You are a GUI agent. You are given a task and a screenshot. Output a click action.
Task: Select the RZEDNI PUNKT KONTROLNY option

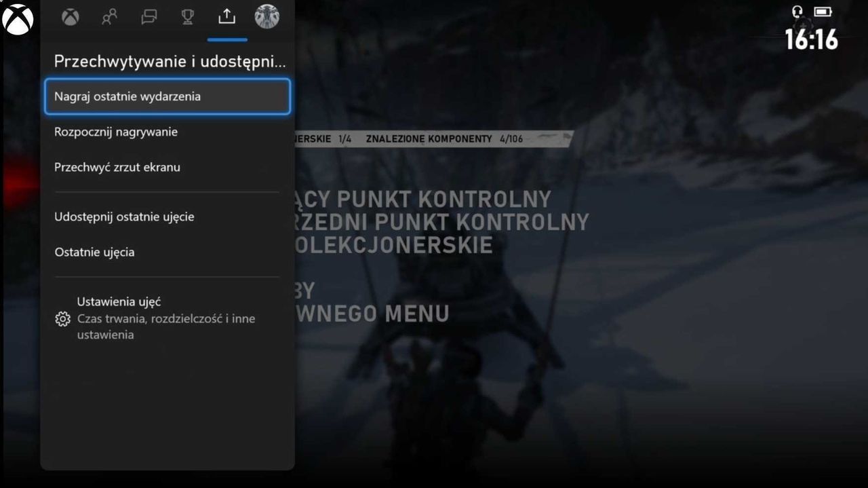[442, 221]
